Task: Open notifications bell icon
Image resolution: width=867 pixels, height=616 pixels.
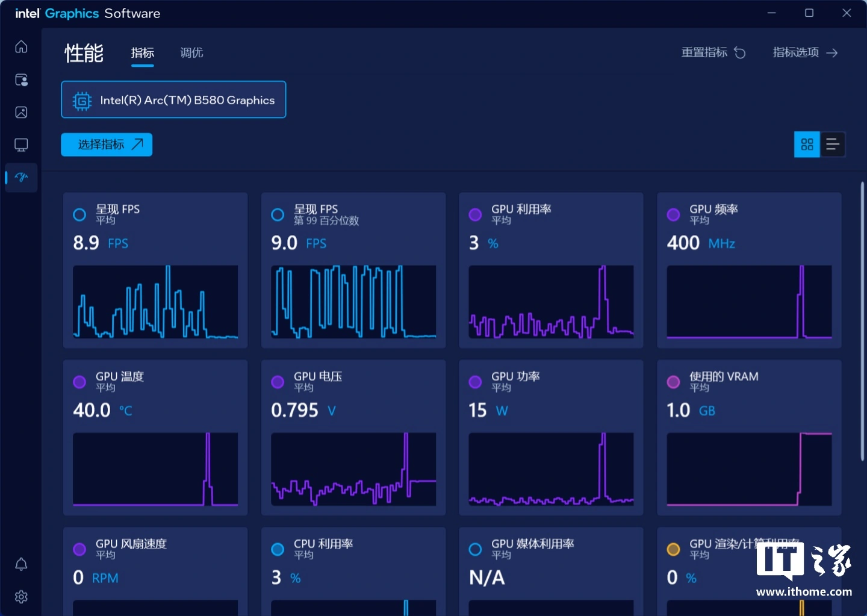Action: [x=21, y=564]
